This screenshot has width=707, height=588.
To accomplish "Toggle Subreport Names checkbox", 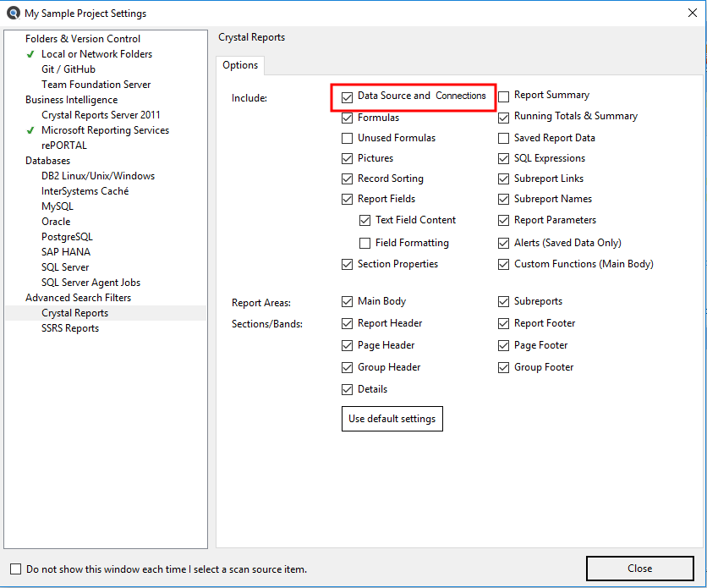I will [504, 200].
